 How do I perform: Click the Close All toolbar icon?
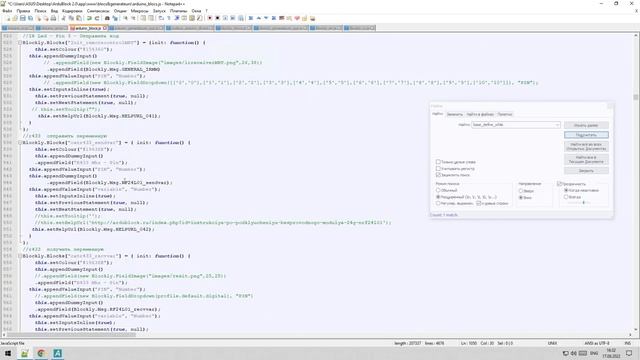pos(46,18)
